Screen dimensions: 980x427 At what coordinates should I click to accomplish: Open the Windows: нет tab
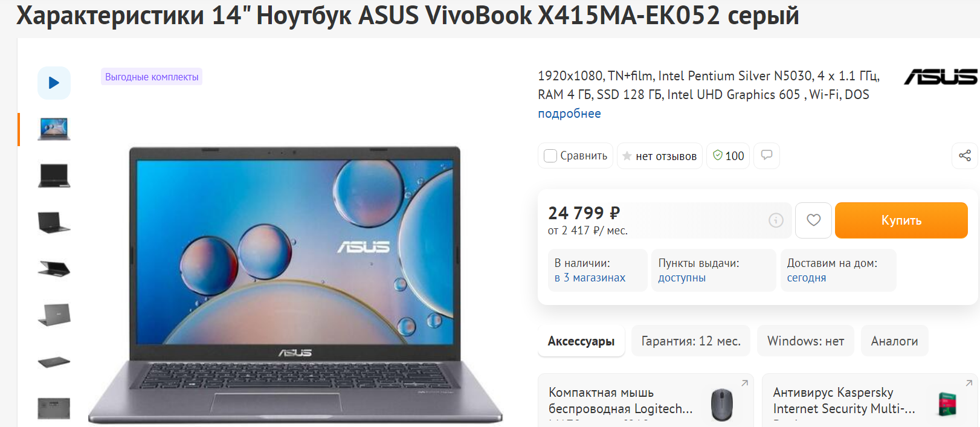click(x=805, y=341)
